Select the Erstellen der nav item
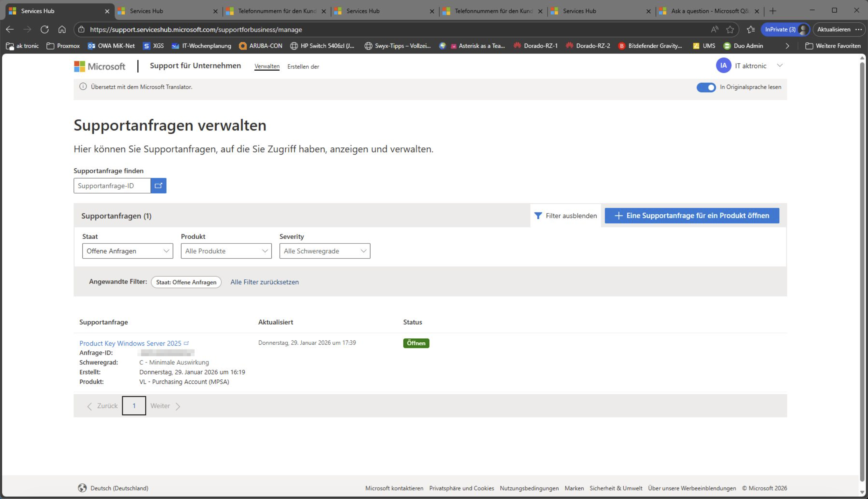This screenshot has height=499, width=868. pos(303,67)
